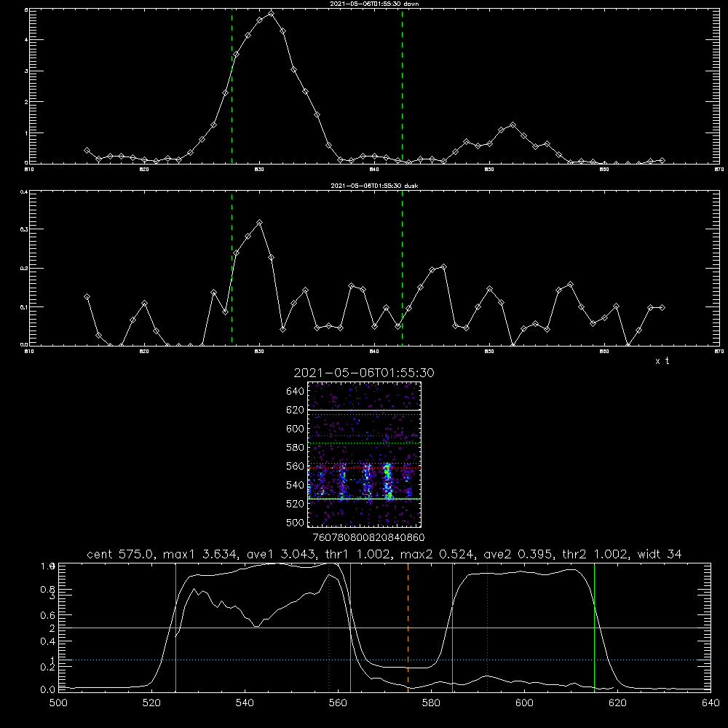Image resolution: width=728 pixels, height=728 pixels.
Task: Click the dusk plot title text
Action: tap(374, 186)
